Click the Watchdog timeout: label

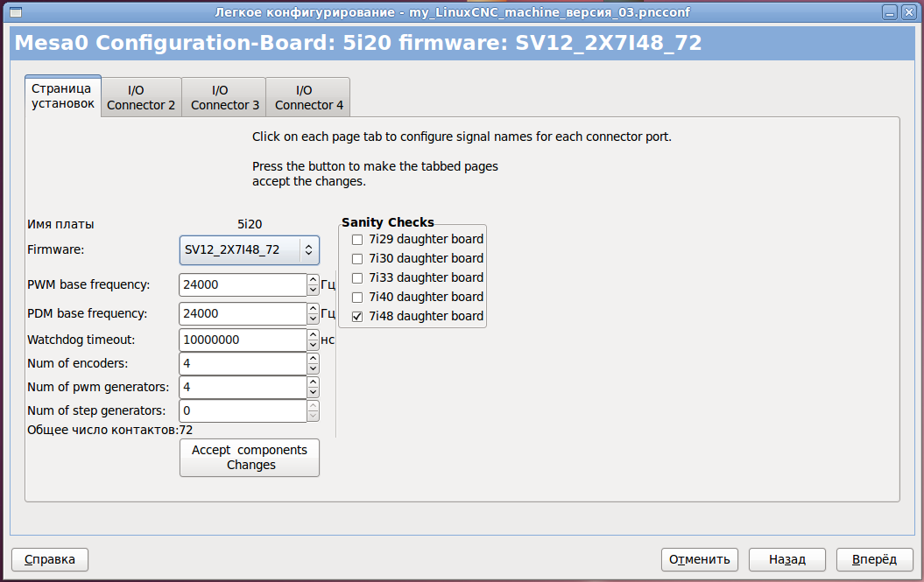click(x=81, y=340)
